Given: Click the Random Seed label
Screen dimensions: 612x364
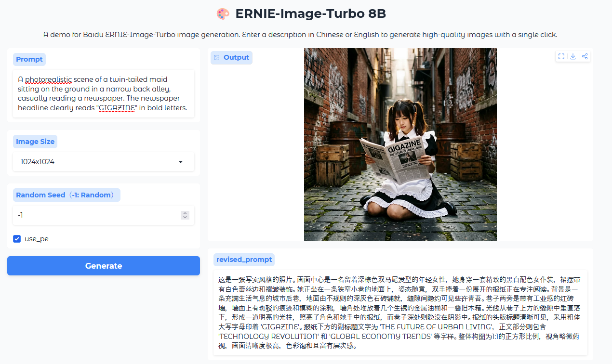Looking at the screenshot, I should pos(66,195).
